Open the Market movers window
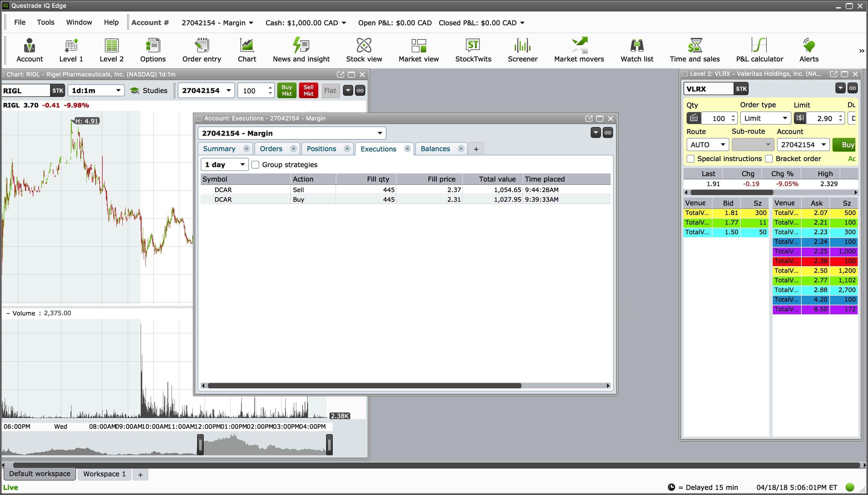This screenshot has height=495, width=868. point(579,50)
